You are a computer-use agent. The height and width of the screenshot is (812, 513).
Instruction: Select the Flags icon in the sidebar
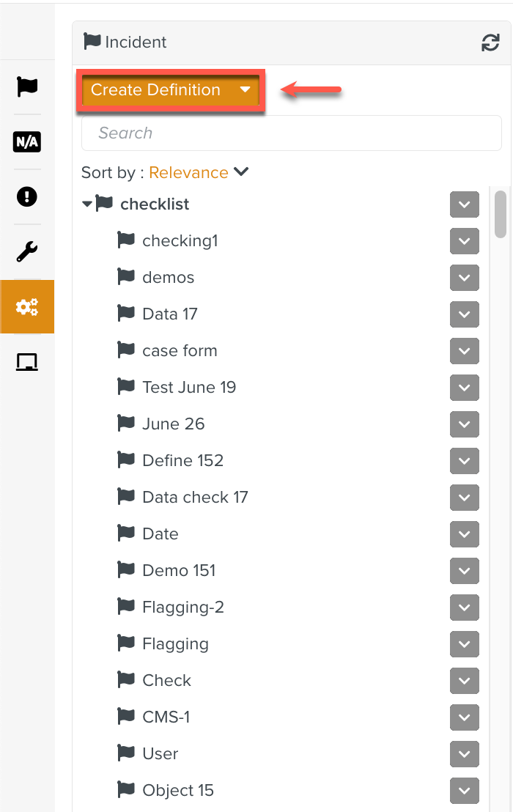26,86
